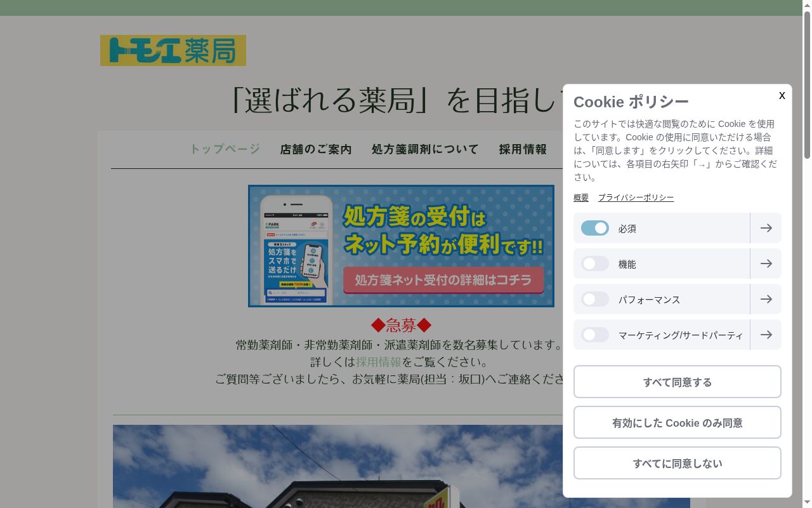Select the トップページ menu item
The height and width of the screenshot is (508, 812).
coord(225,149)
